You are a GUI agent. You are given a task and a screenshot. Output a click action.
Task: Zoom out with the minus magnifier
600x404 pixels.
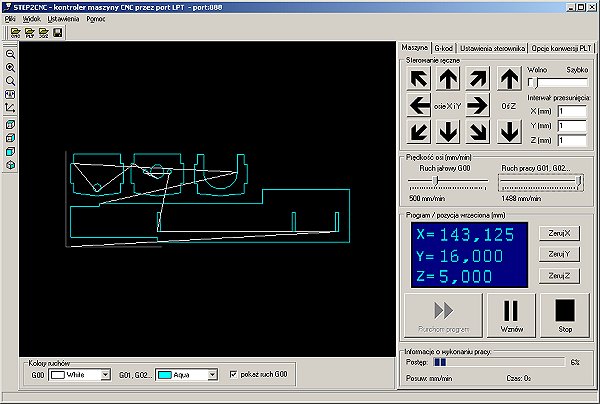(10, 54)
